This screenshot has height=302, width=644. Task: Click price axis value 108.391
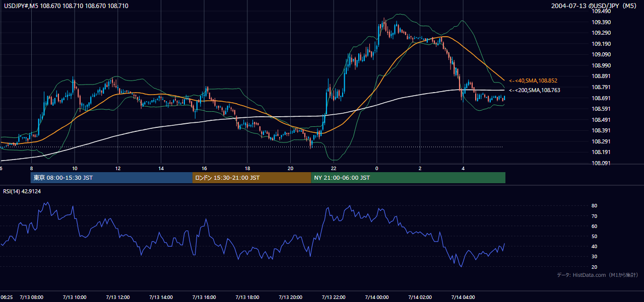(601, 130)
